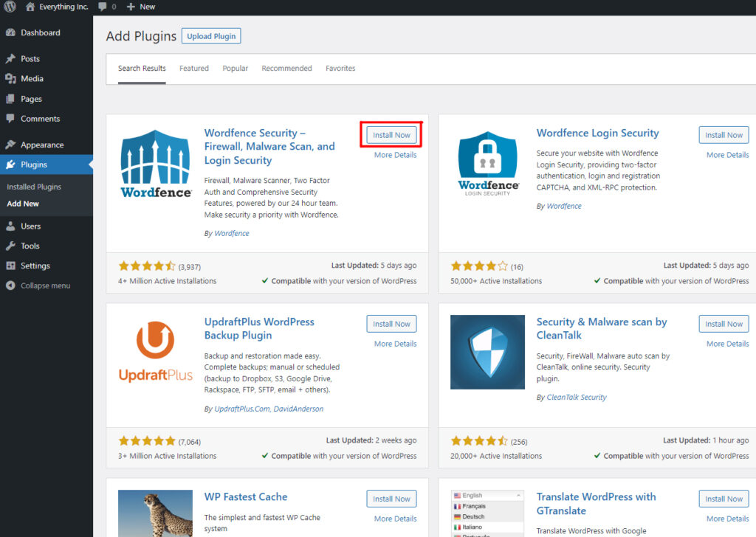Click the Upload Plugin button
The height and width of the screenshot is (537, 756).
(211, 36)
